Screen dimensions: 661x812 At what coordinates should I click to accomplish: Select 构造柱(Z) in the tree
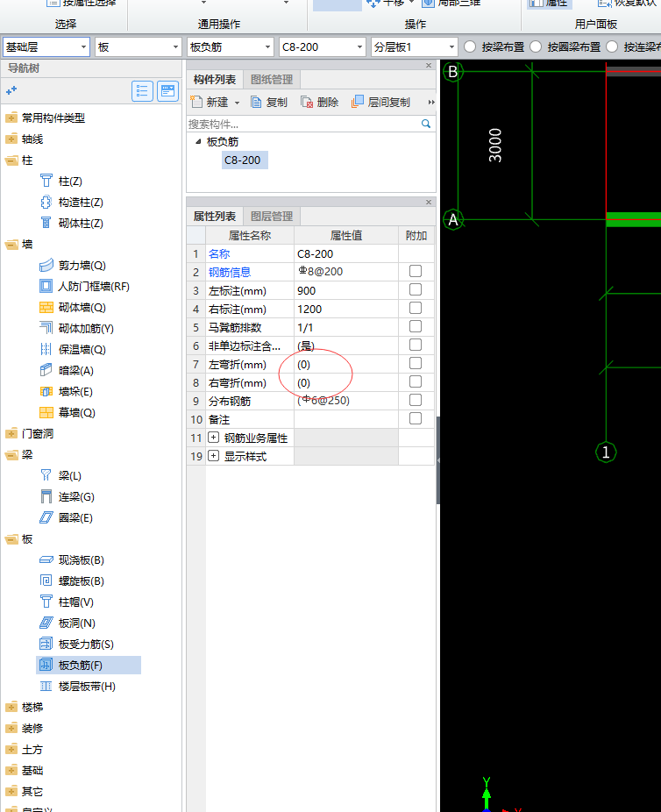pos(81,202)
